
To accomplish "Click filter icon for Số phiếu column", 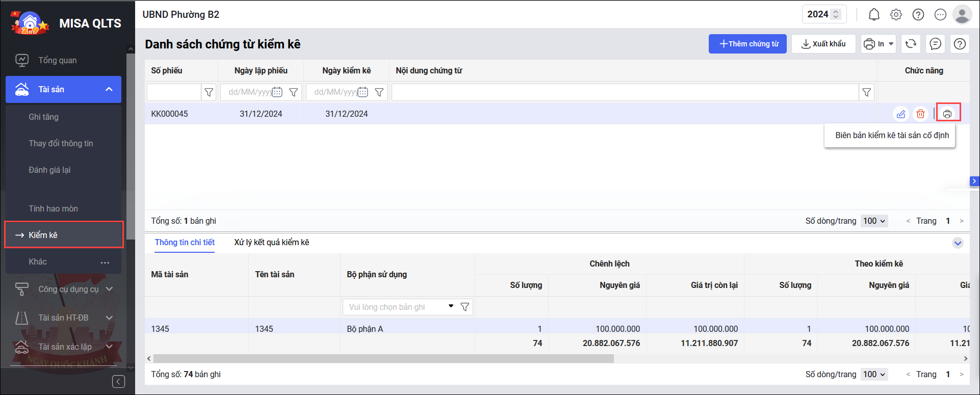I will pos(209,92).
